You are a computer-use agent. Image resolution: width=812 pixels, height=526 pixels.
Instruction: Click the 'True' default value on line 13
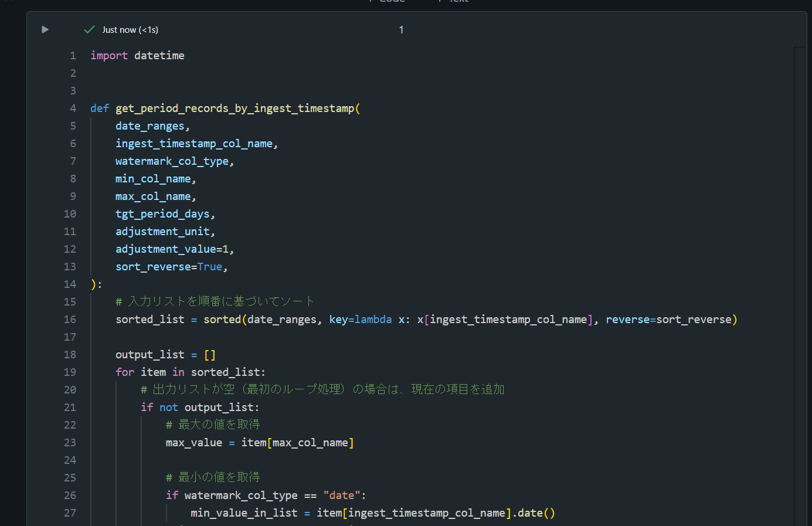(x=210, y=267)
